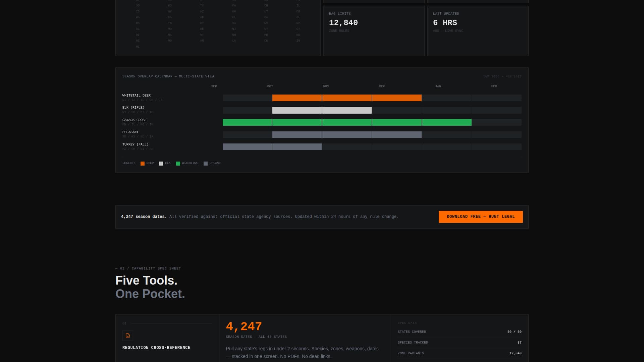Viewport: 644px width, 362px height.
Task: Click the gray Pheasant season bar
Action: point(347,134)
